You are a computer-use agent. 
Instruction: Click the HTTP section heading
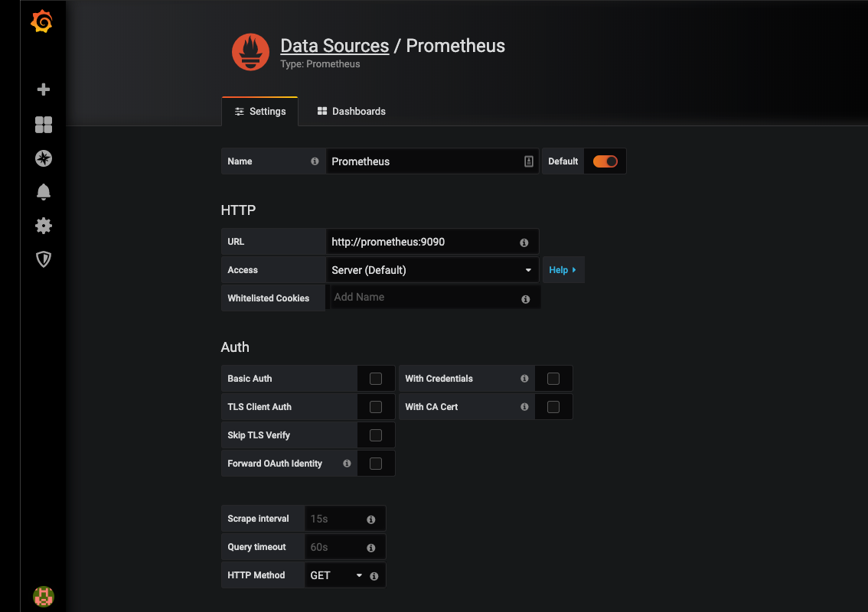[x=238, y=210]
